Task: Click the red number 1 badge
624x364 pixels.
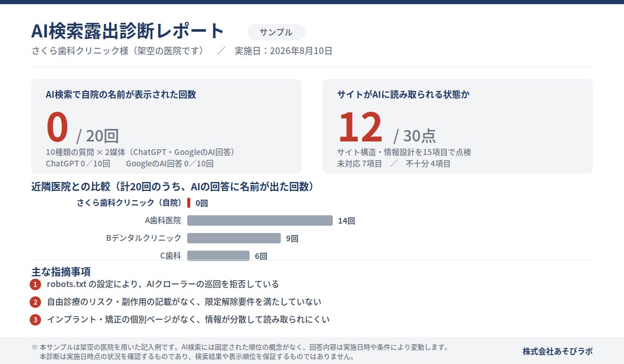Action: coord(35,284)
